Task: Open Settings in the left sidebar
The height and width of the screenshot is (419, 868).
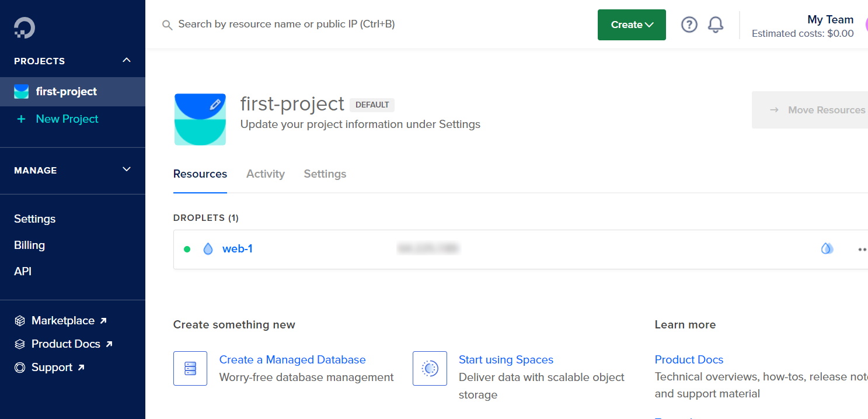Action: [35, 219]
